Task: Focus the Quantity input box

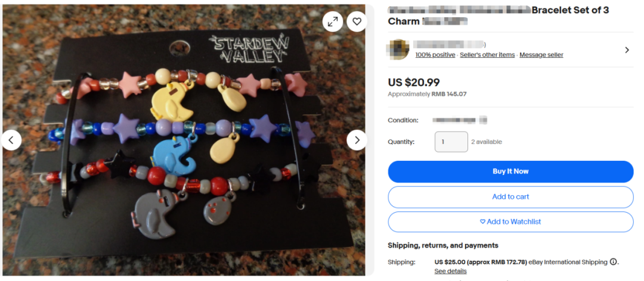Action: tap(451, 142)
